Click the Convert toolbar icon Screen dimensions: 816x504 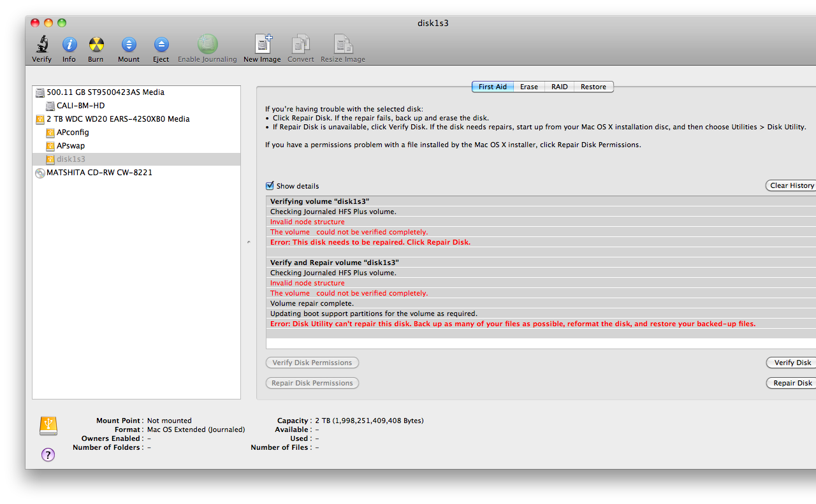(301, 44)
